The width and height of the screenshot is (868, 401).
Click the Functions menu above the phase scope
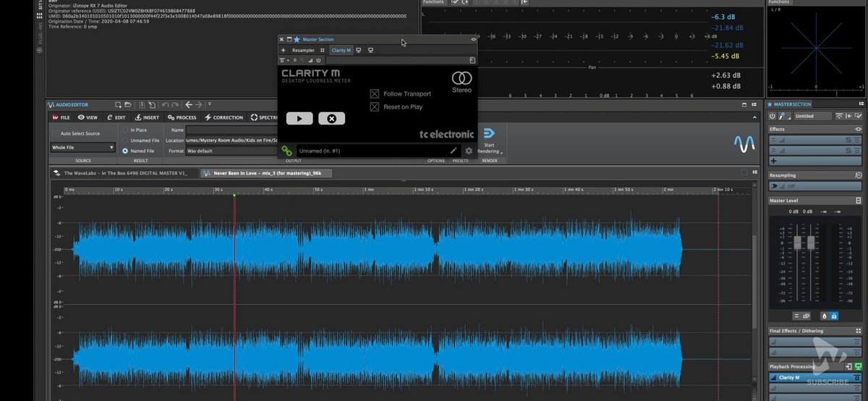click(x=779, y=2)
